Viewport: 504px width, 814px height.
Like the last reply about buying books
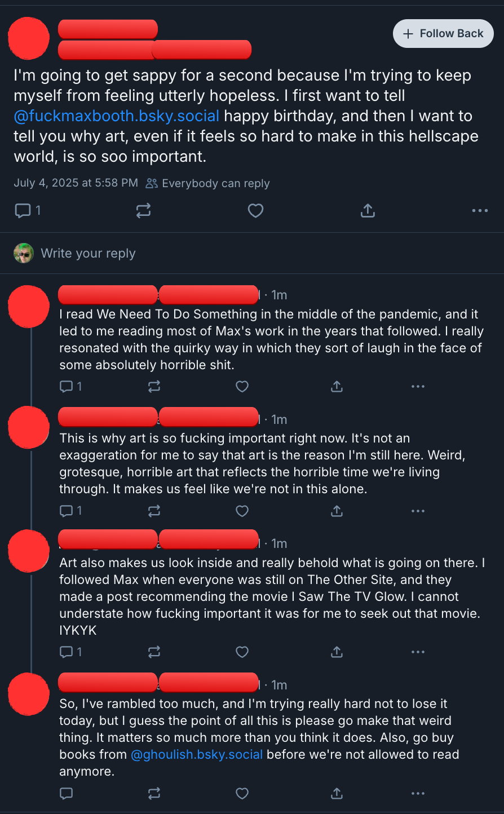pyautogui.click(x=242, y=794)
